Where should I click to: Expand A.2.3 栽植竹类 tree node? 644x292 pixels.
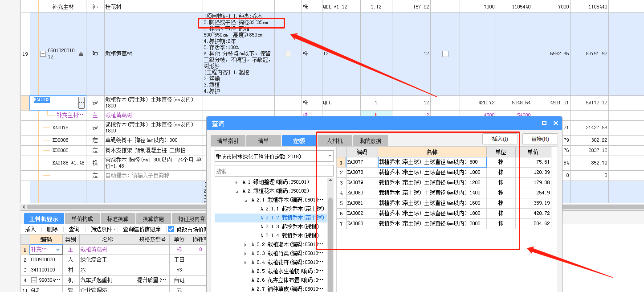tap(245, 254)
